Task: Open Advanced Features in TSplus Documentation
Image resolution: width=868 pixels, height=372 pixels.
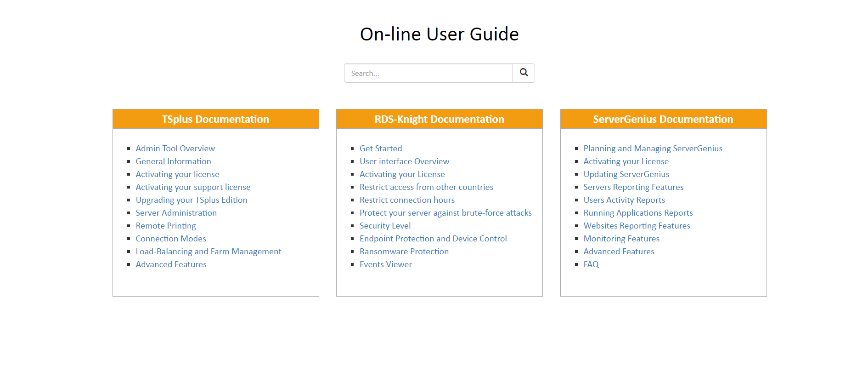Action: point(171,264)
